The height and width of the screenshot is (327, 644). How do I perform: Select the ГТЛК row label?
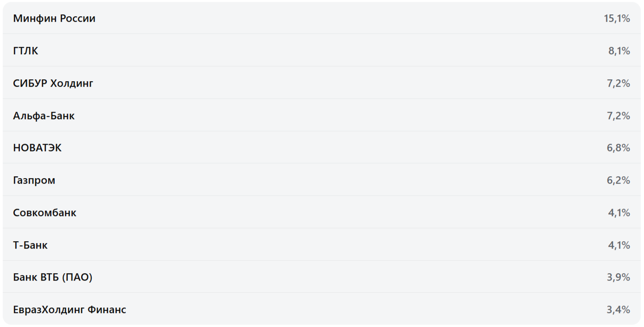click(x=26, y=51)
